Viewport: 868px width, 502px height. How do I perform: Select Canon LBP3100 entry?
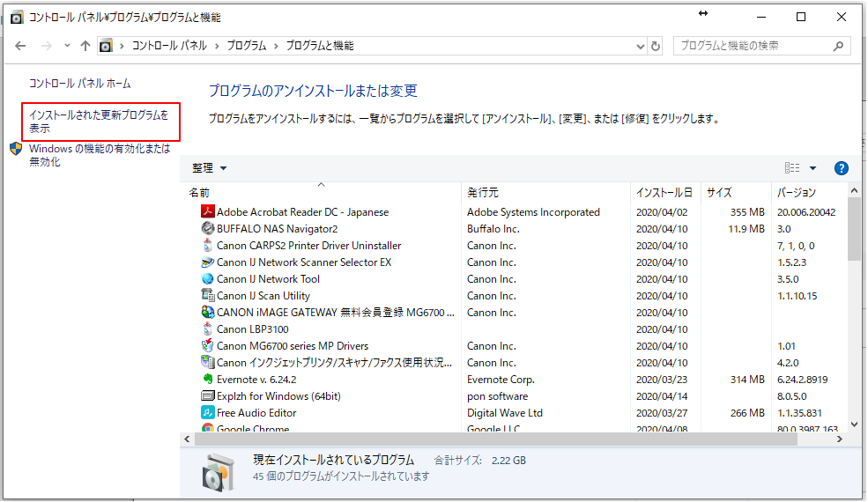point(252,329)
